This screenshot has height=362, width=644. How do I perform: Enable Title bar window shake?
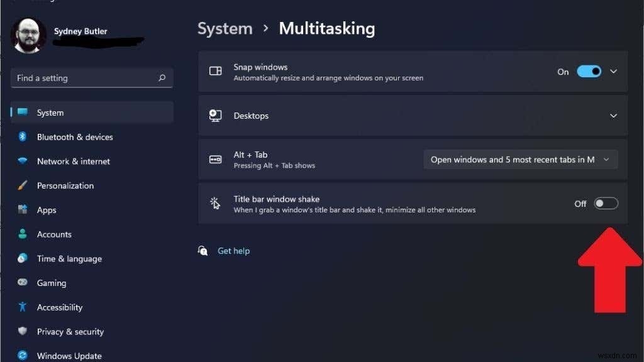[605, 203]
